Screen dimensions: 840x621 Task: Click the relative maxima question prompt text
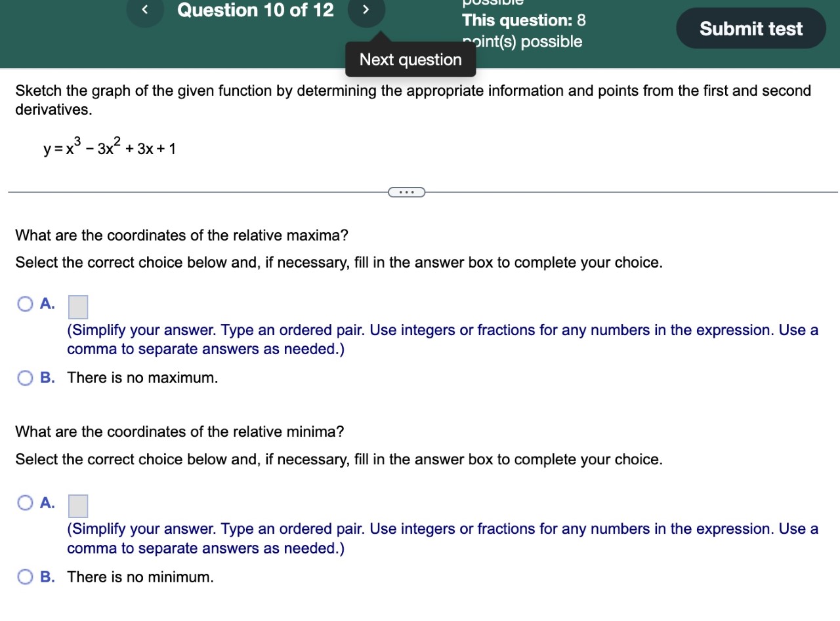[182, 235]
